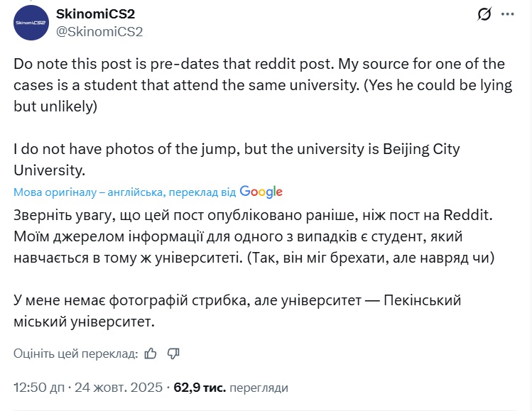Screen dimensions: 532x411
Task: Open Grok actions icon on the post
Action: 485,14
